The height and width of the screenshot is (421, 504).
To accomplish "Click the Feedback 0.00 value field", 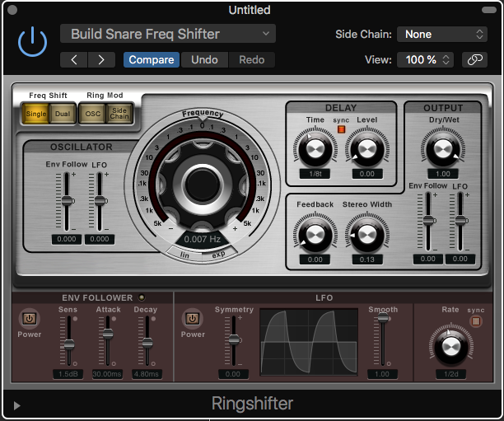I will (x=315, y=260).
